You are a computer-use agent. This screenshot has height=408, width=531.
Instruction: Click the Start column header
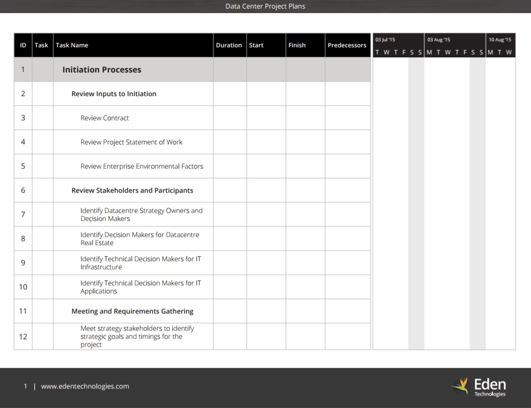click(x=266, y=45)
